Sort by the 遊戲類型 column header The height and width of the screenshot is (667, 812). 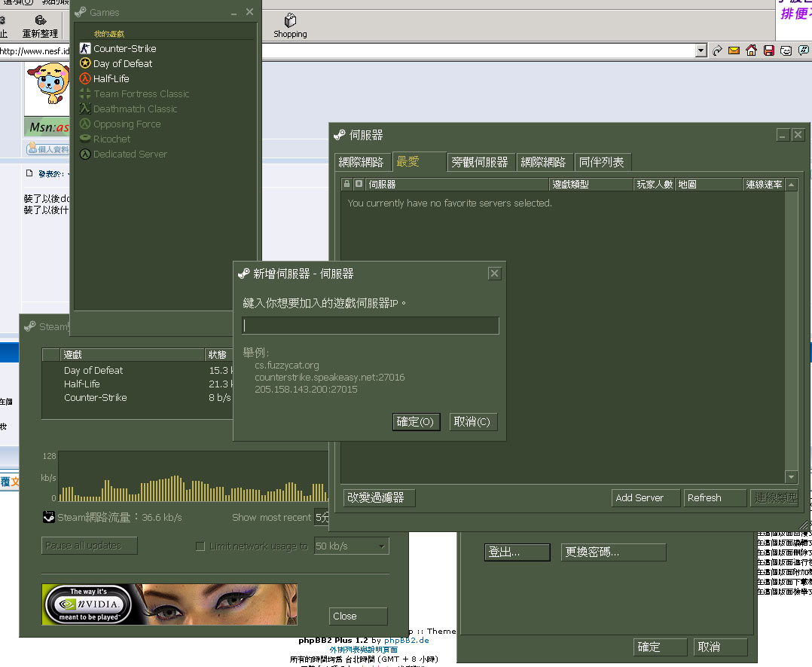click(591, 184)
